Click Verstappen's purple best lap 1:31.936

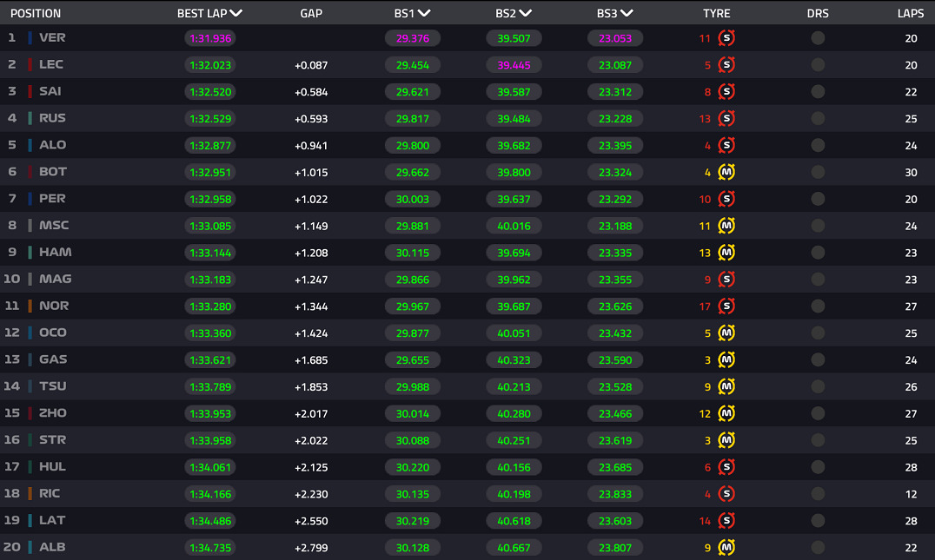coord(210,38)
